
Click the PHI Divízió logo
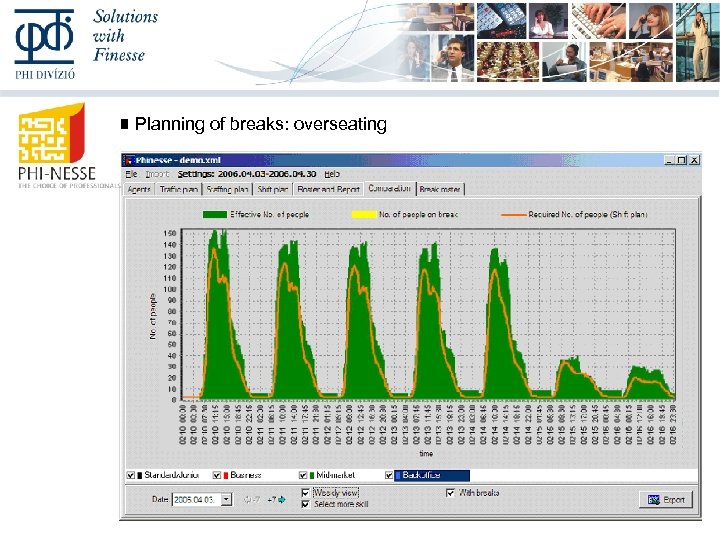point(45,44)
